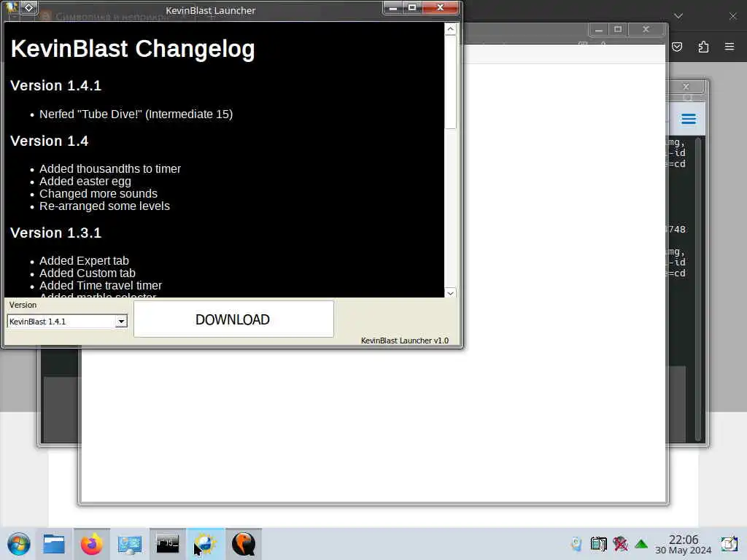Close the blank white window

point(646,29)
